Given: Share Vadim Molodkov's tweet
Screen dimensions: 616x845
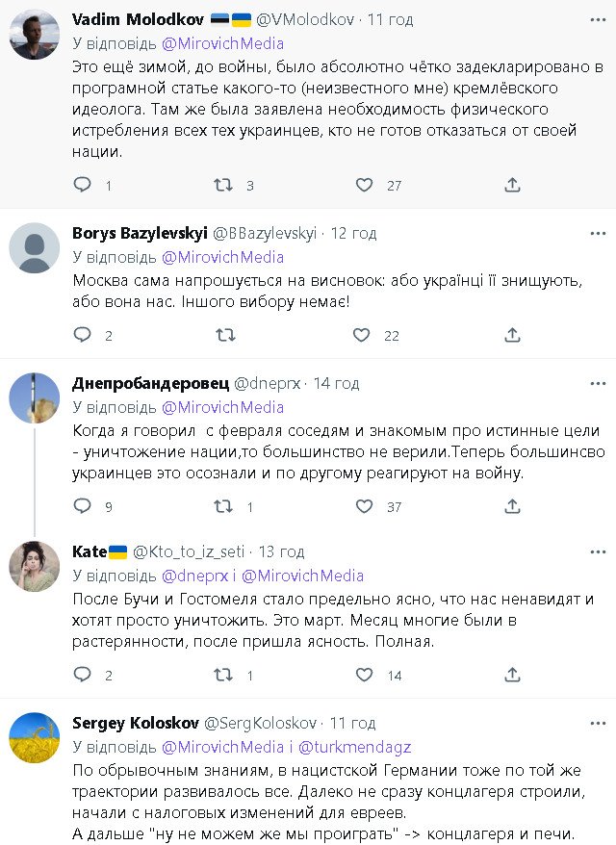Looking at the screenshot, I should click(512, 185).
